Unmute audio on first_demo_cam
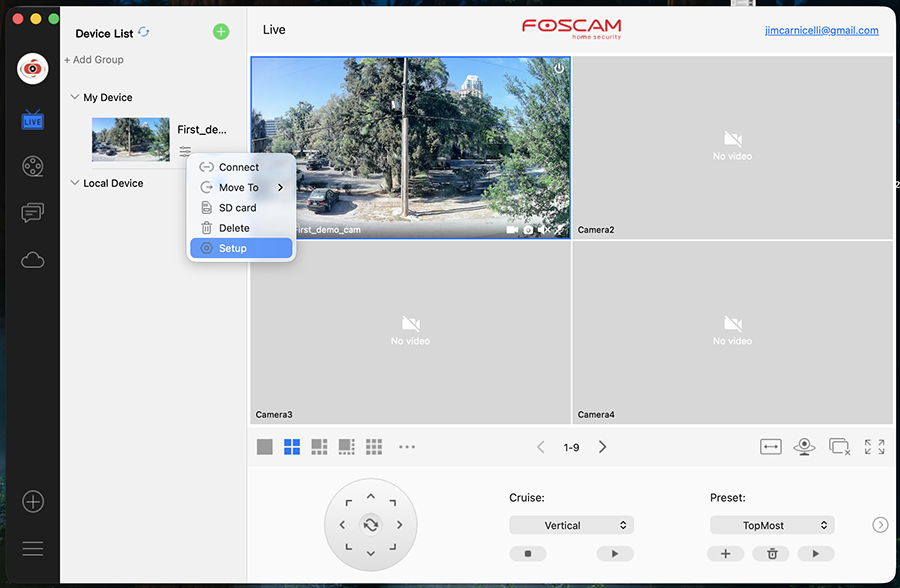 coord(545,229)
